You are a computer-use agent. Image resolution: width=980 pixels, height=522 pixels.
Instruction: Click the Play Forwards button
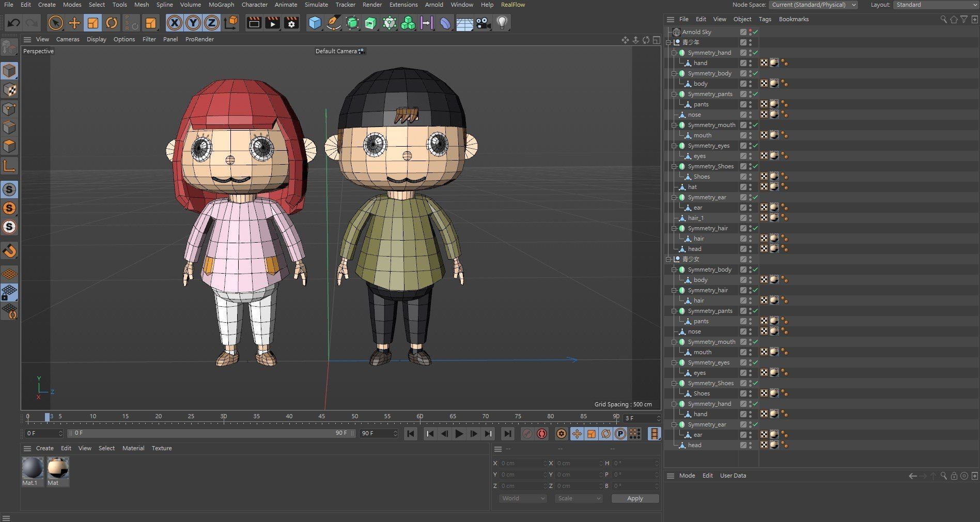(459, 434)
